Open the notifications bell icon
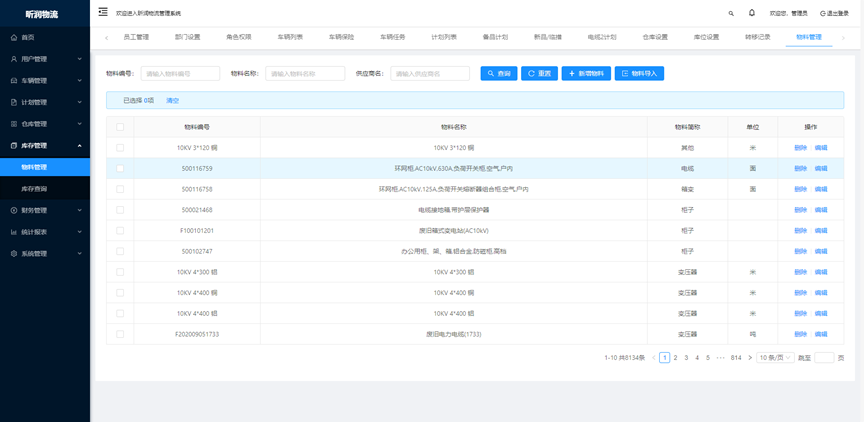This screenshot has height=422, width=864. [x=752, y=13]
